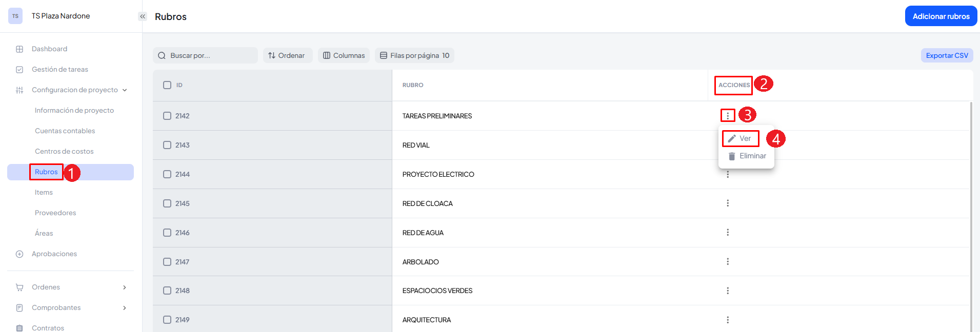Tick the checkbox for row 2146

167,233
